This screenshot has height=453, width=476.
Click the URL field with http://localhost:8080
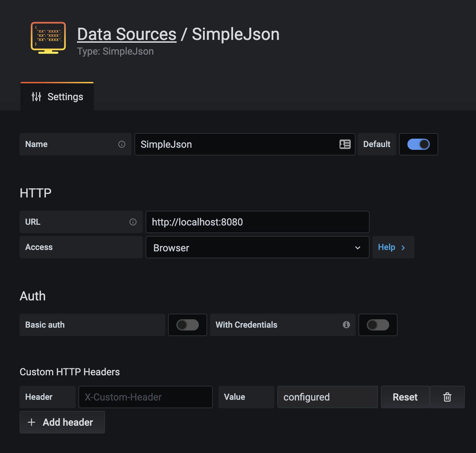pos(258,222)
